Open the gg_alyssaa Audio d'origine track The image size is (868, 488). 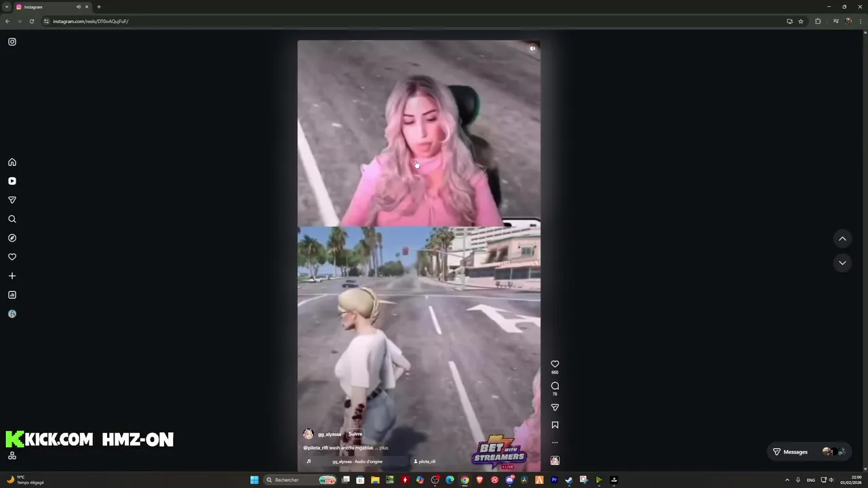pos(357,462)
